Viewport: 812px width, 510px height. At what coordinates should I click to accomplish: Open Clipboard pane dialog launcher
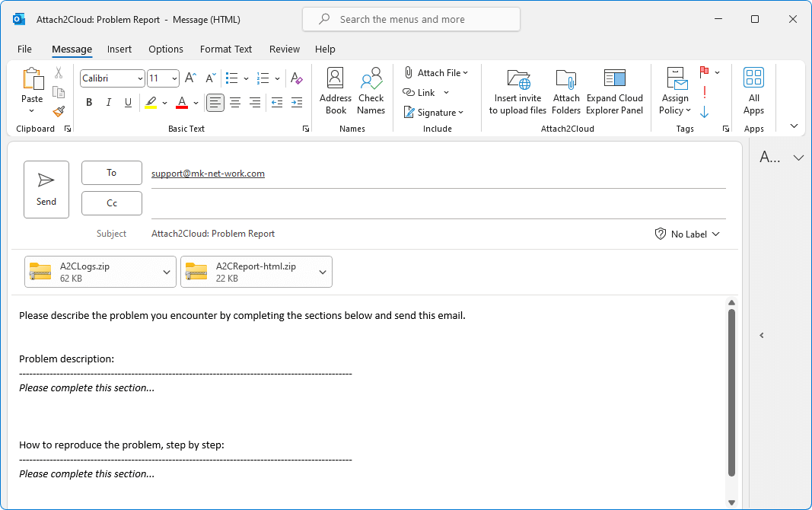click(67, 129)
